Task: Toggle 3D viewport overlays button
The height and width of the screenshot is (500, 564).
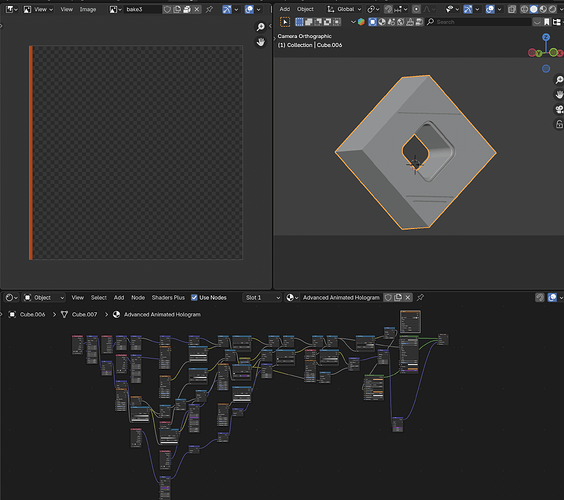Action: click(490, 9)
